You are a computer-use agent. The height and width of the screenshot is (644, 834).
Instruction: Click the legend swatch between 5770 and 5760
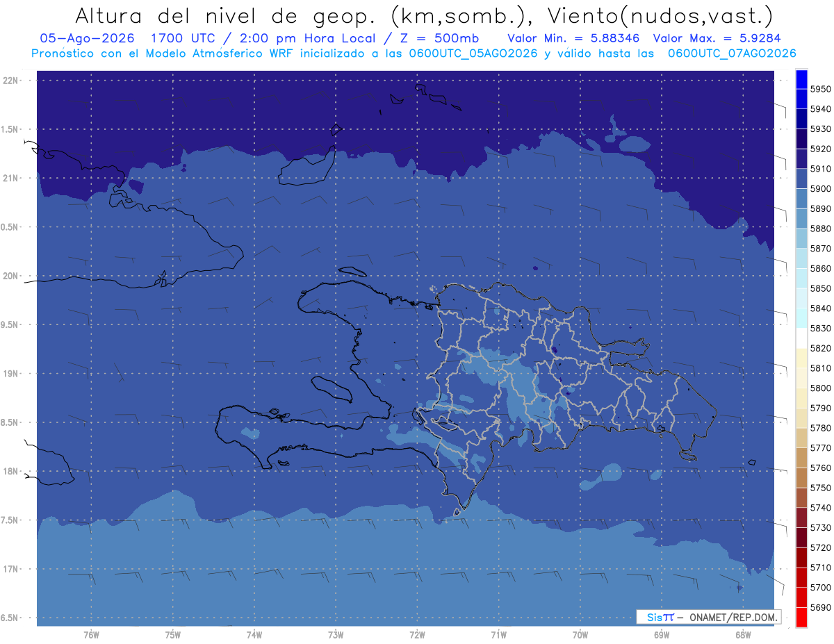tap(801, 457)
